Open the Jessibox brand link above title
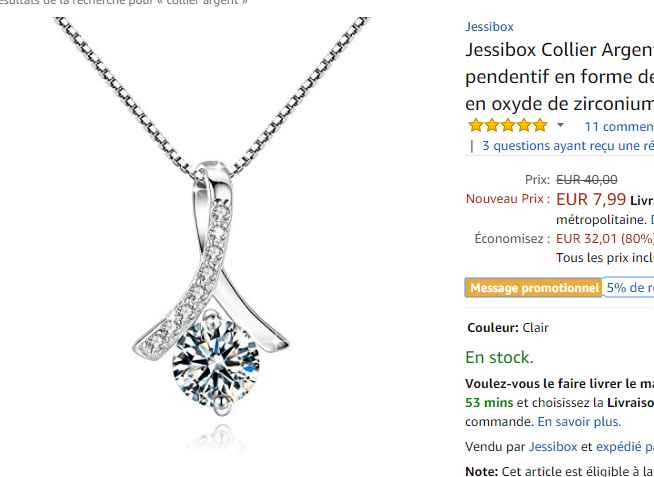The image size is (654, 477). point(489,27)
